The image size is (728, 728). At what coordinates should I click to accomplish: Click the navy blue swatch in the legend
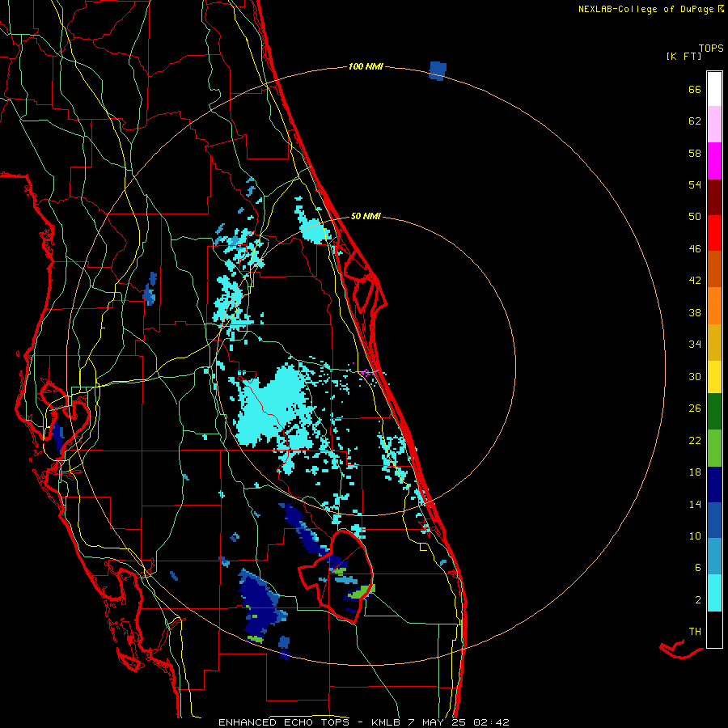point(714,485)
